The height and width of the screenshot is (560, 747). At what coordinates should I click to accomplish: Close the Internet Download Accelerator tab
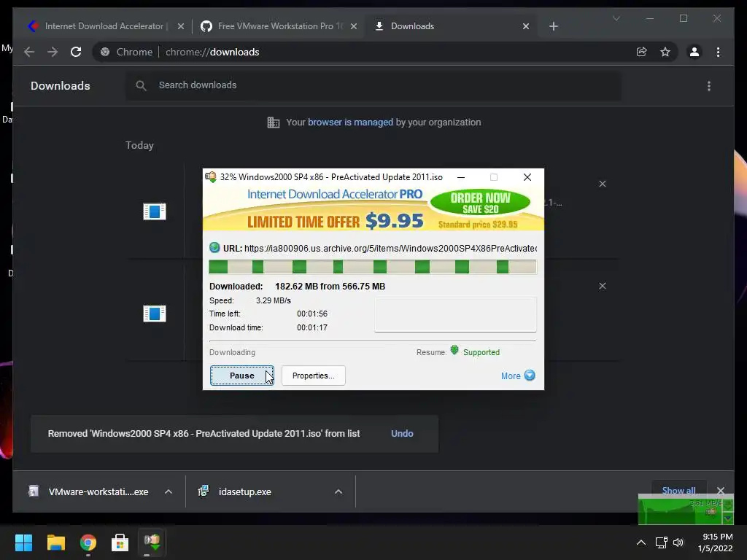tap(181, 26)
